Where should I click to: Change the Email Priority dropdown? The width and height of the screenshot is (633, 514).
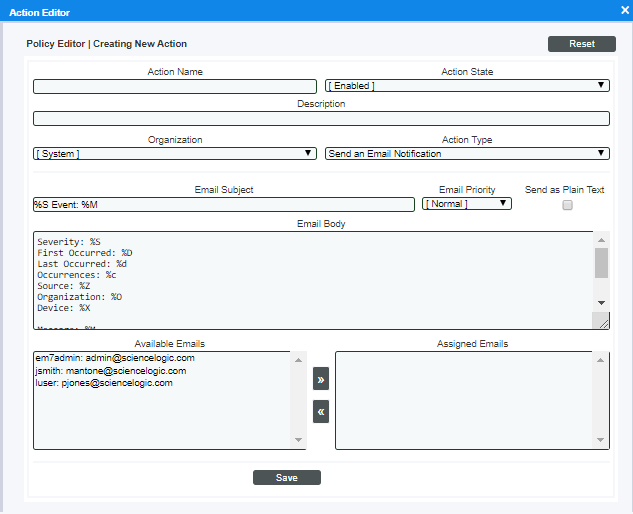pos(467,204)
